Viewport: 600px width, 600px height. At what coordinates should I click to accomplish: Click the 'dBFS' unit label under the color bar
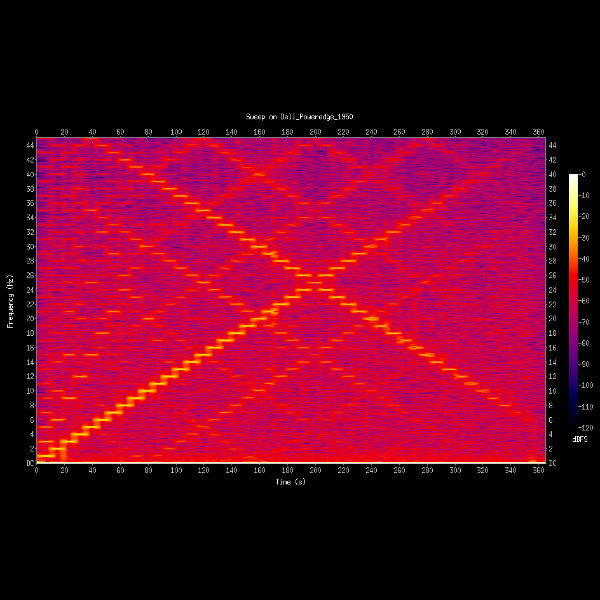tap(579, 439)
